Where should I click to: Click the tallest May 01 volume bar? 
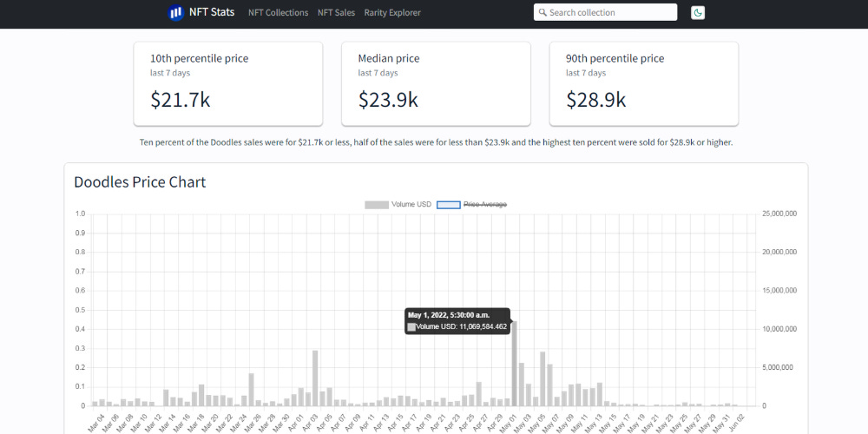pyautogui.click(x=514, y=363)
